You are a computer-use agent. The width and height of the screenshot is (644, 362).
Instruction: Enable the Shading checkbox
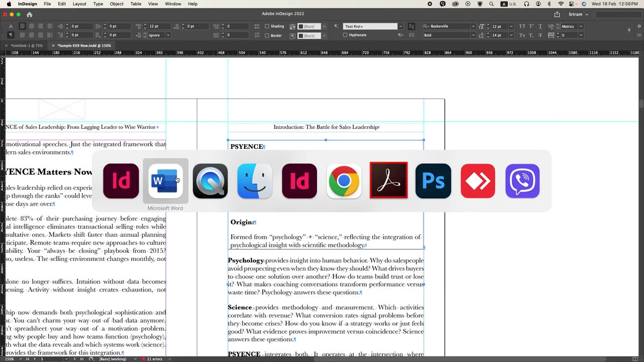point(267,26)
